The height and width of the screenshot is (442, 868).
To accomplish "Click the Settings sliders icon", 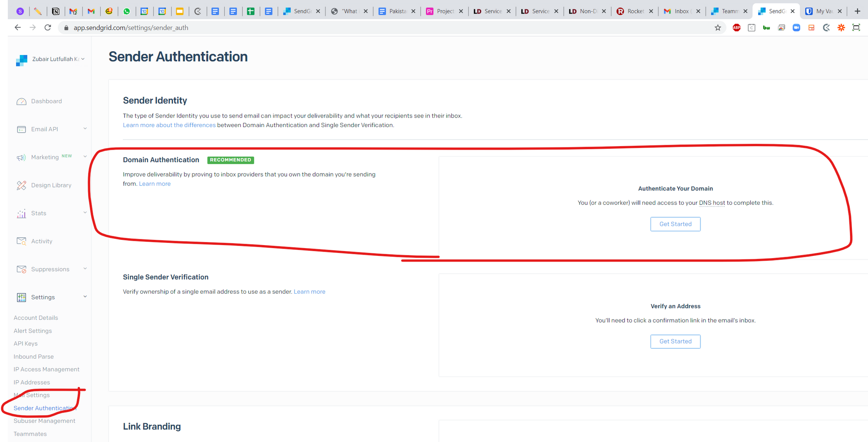I will pyautogui.click(x=21, y=297).
